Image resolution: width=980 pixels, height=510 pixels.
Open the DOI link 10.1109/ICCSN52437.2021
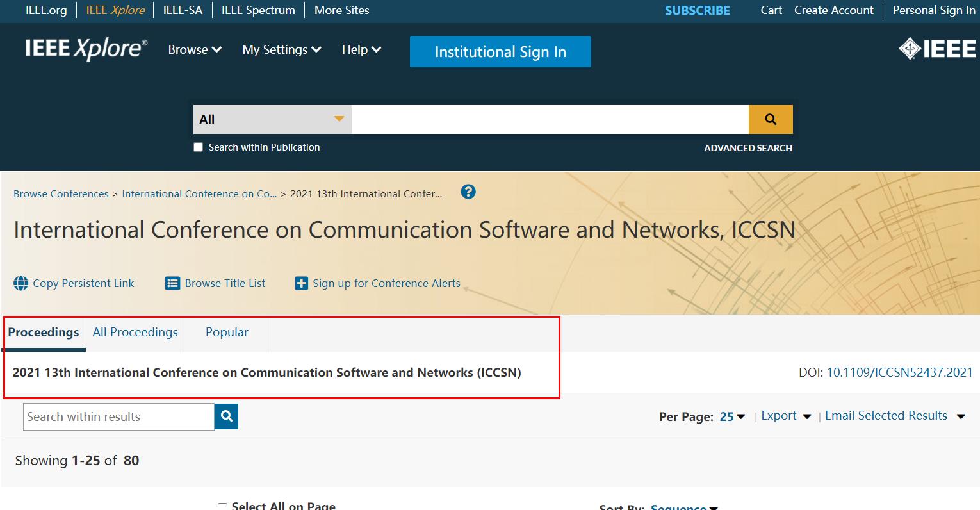click(x=900, y=372)
